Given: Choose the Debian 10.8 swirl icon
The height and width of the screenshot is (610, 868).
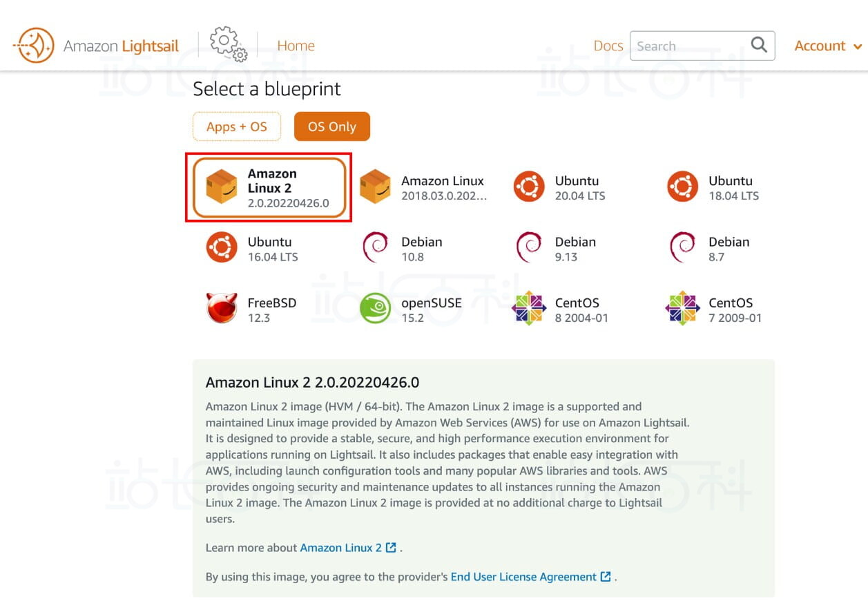Looking at the screenshot, I should pyautogui.click(x=375, y=249).
